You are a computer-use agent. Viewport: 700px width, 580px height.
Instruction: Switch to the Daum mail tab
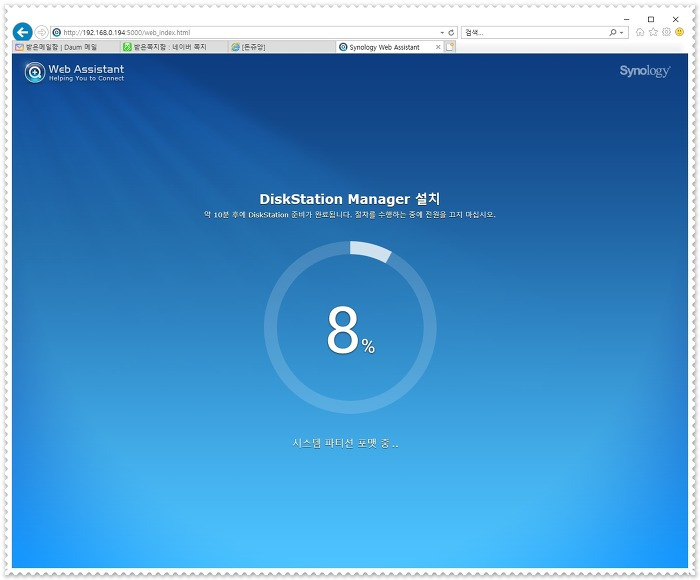tap(66, 47)
